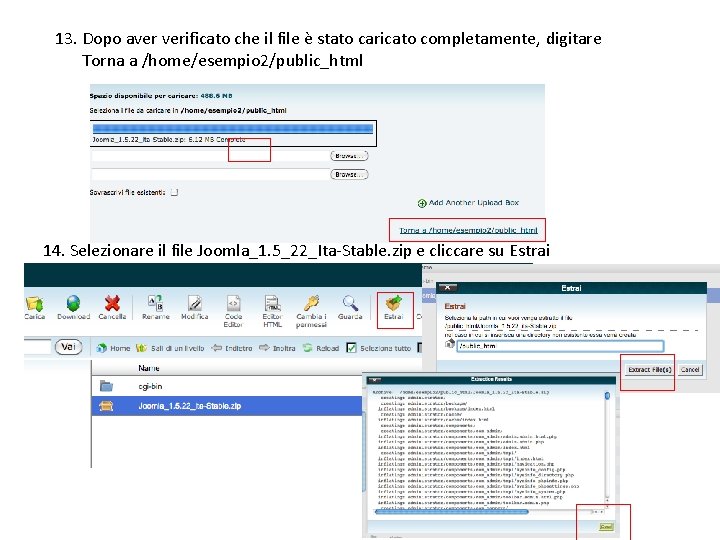Click the Rename toolbar icon
Image resolution: width=720 pixels, height=540 pixels.
click(x=155, y=303)
